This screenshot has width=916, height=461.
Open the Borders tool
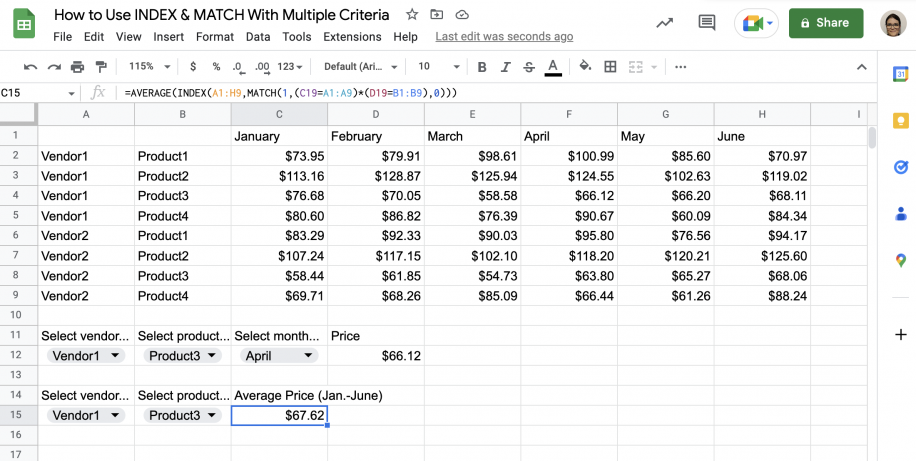(610, 67)
